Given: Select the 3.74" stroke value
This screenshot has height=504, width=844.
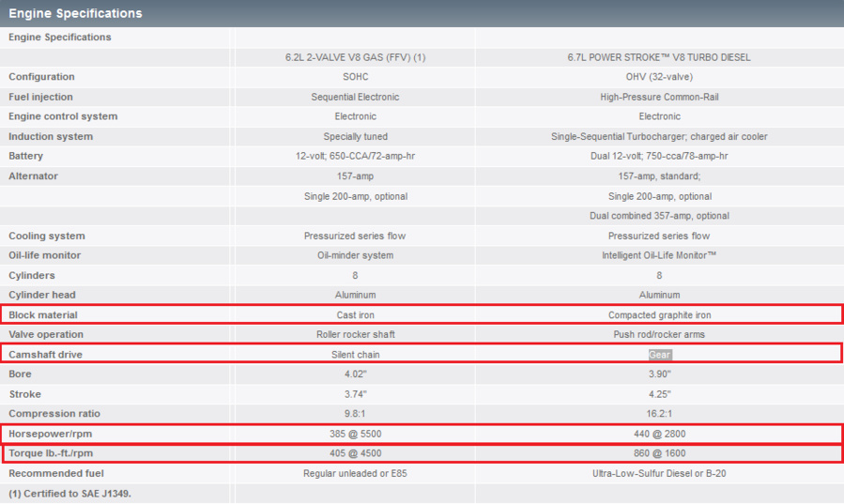Looking at the screenshot, I should [x=355, y=394].
